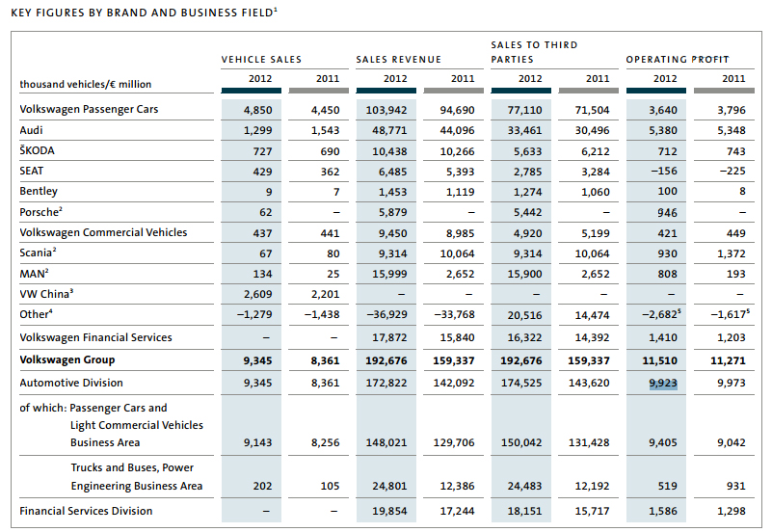This screenshot has height=532, width=772.
Task: Select the 'Operating Profit' column header
Action: tap(677, 60)
